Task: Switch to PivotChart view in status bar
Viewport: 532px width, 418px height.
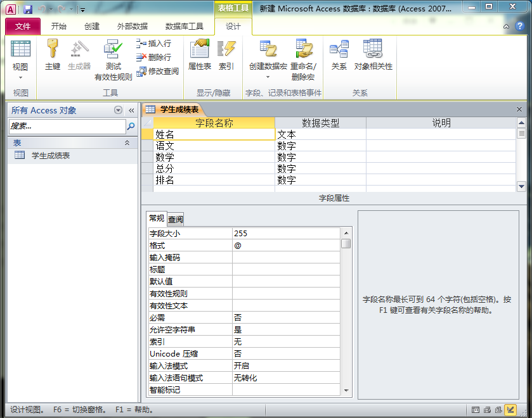Action: coord(498,410)
